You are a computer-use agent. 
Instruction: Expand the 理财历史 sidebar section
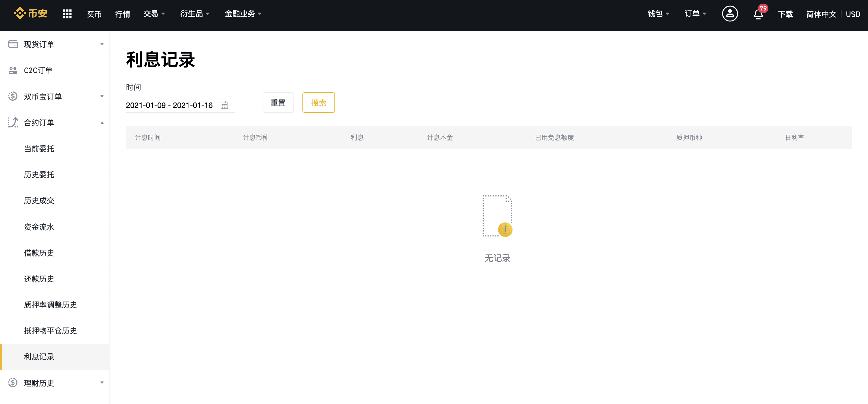click(x=102, y=383)
